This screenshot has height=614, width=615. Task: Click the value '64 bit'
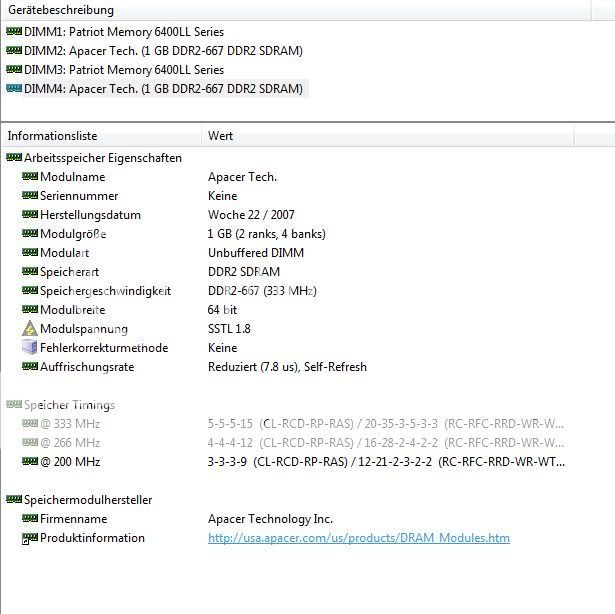(222, 310)
